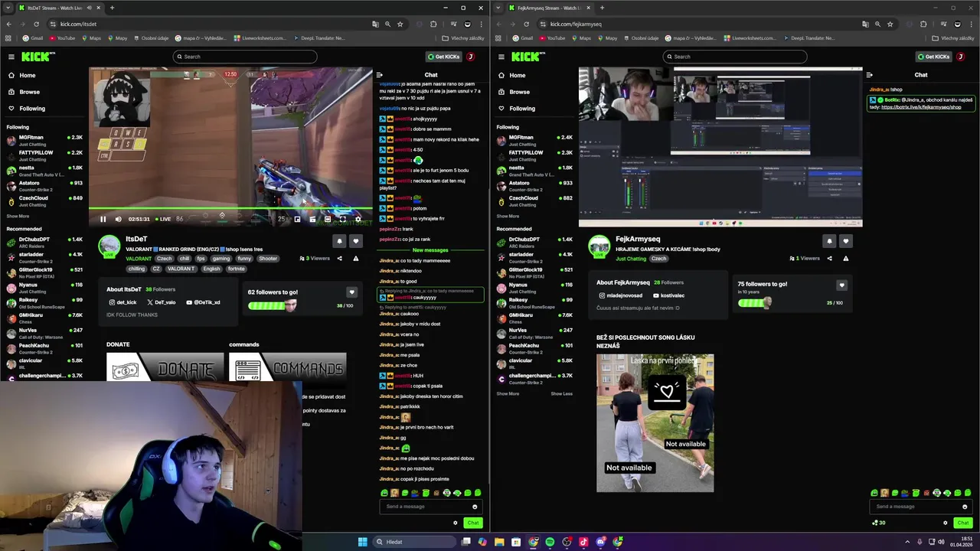Screen dimensions: 980x551
Task: Open ItsDeT player settings gear
Action: [358, 219]
